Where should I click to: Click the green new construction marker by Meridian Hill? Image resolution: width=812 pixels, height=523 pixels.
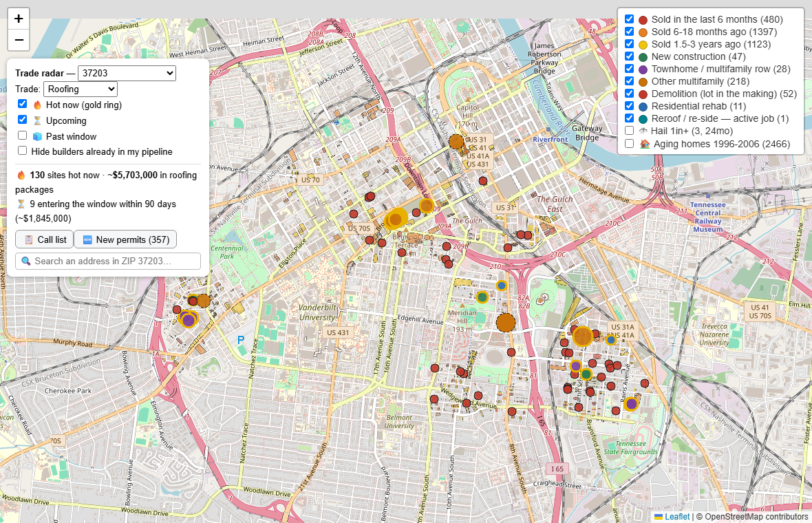click(482, 297)
